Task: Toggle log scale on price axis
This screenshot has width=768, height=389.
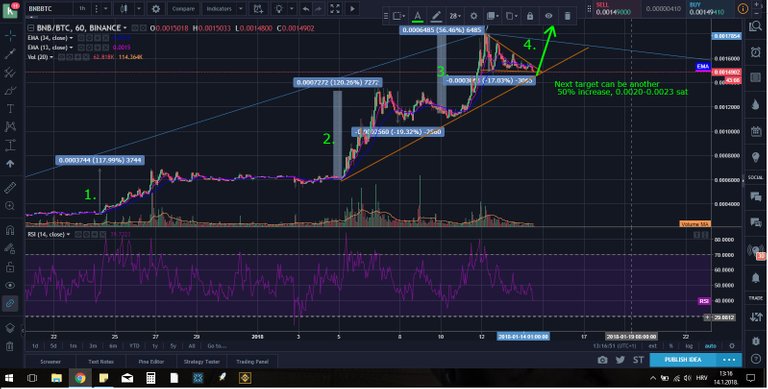Action: (x=689, y=346)
